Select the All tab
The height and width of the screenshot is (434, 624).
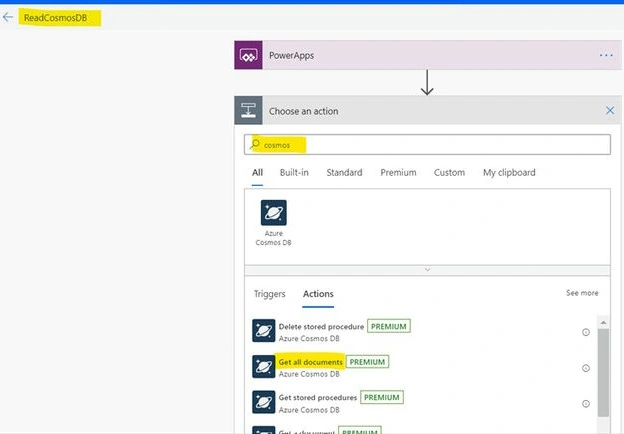tap(257, 173)
